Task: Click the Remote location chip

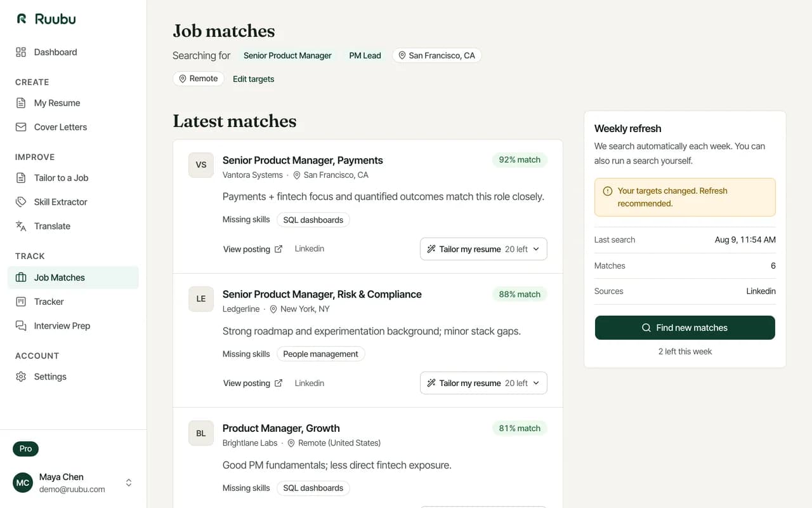Action: tap(199, 79)
